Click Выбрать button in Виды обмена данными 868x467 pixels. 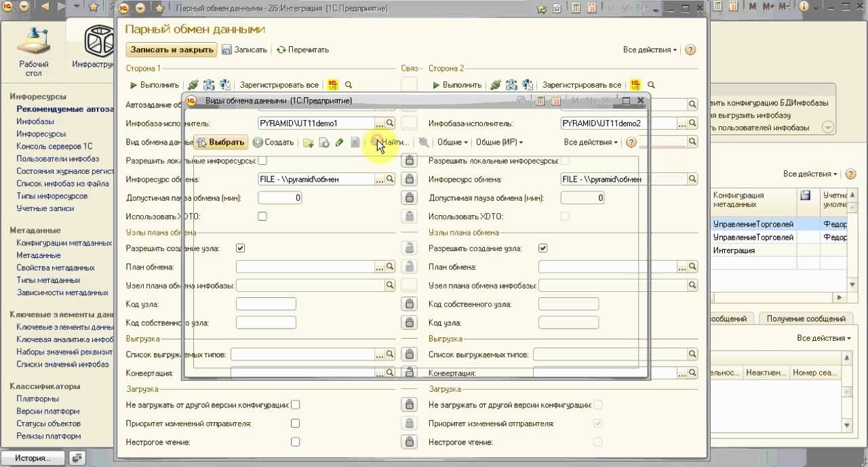(x=221, y=142)
